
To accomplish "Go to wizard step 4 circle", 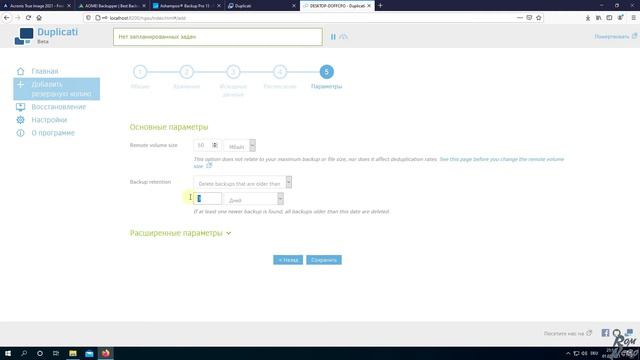I will [x=280, y=72].
